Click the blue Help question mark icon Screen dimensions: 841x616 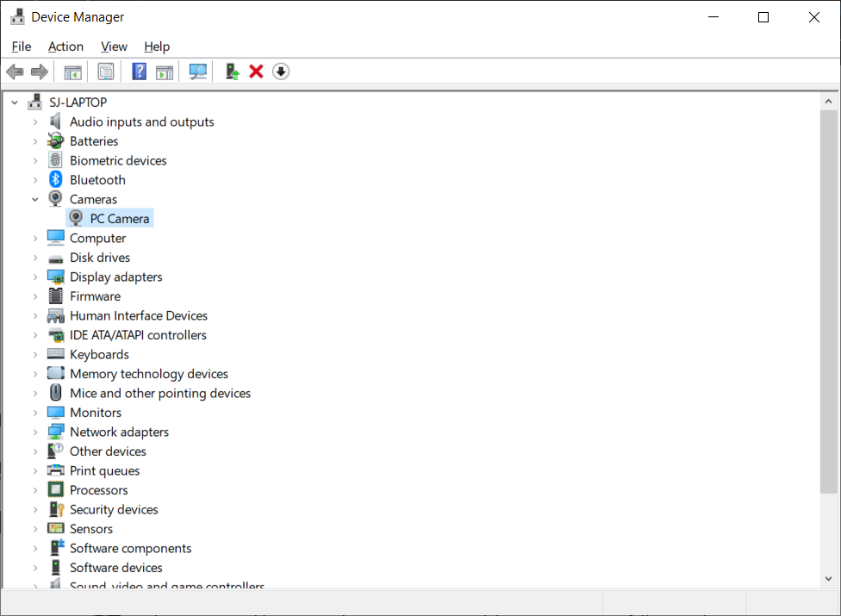139,72
